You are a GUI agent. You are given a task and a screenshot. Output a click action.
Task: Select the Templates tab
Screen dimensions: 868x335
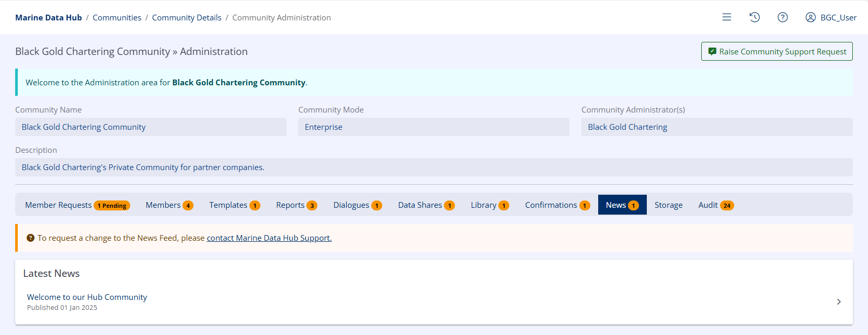click(x=234, y=205)
